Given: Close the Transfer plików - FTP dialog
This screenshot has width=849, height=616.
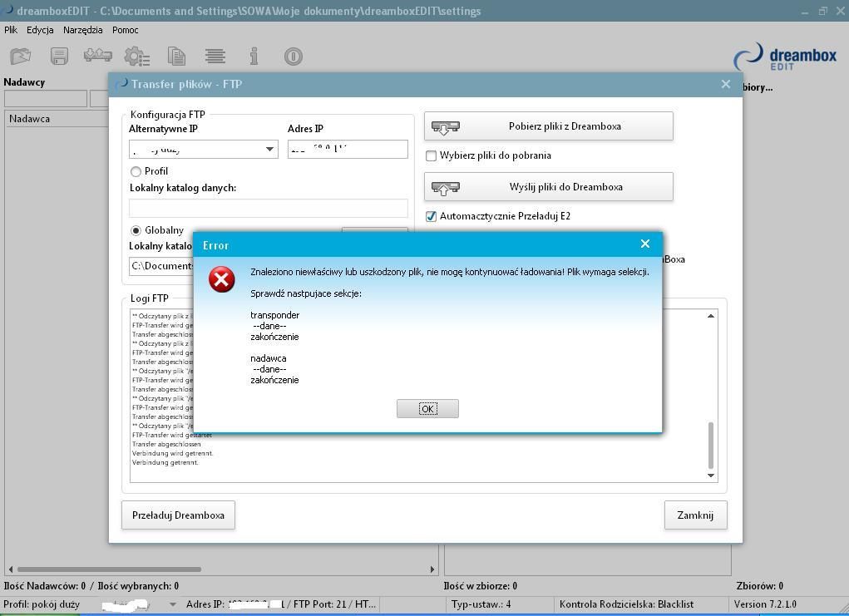Looking at the screenshot, I should 726,84.
